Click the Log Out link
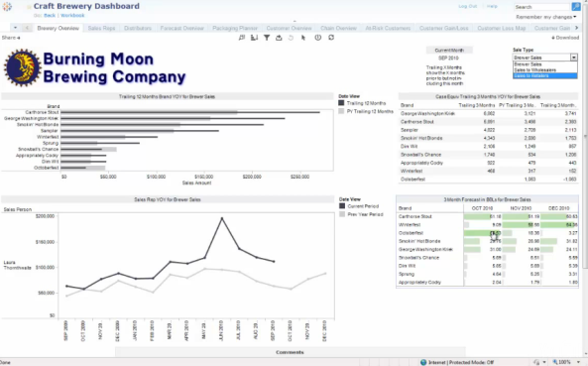588x366 pixels. [x=468, y=6]
